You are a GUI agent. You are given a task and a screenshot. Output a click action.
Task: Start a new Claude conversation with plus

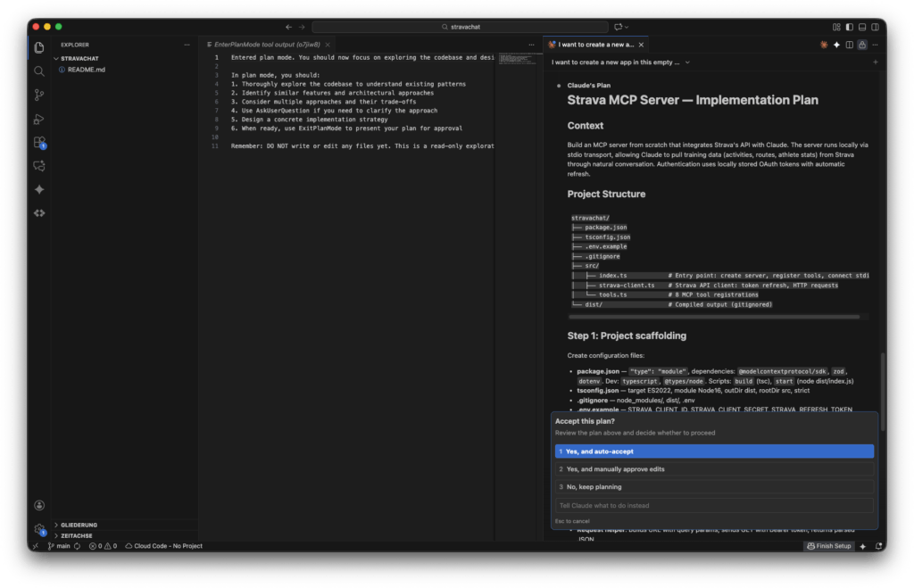[875, 62]
